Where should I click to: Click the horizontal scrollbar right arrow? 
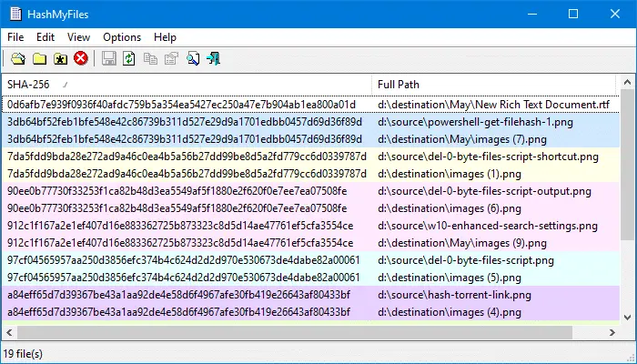click(x=612, y=333)
